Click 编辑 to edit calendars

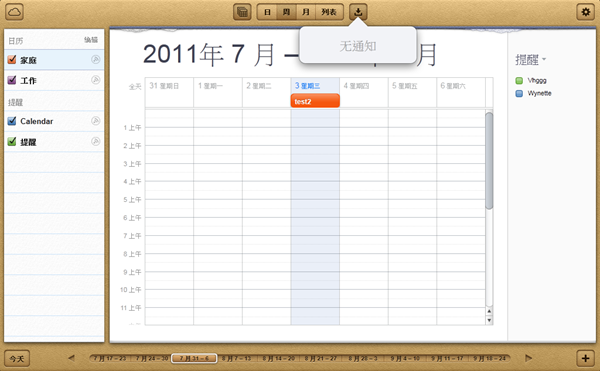pos(91,40)
